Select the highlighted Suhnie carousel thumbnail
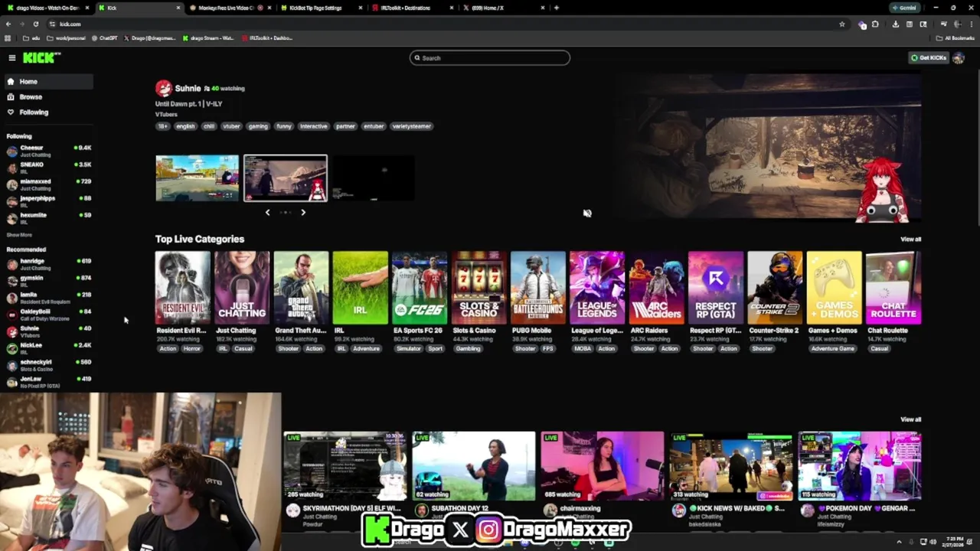Viewport: 980px width, 551px height. coord(286,178)
